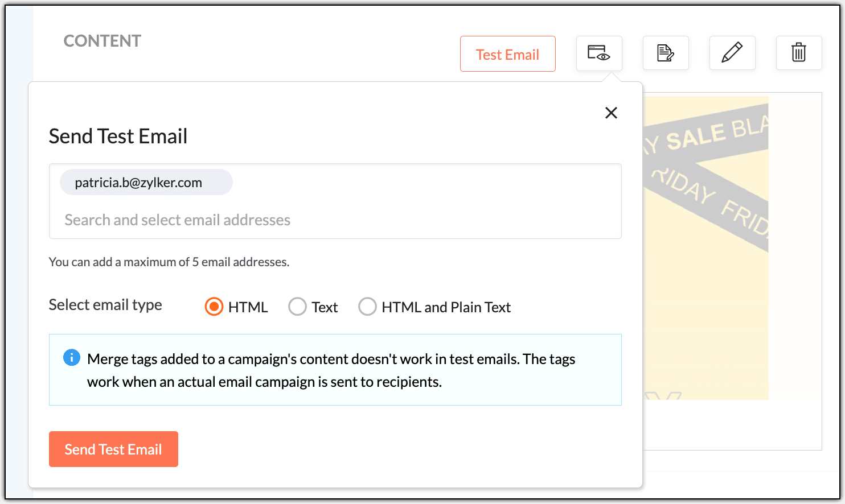Click the Test Email button
This screenshot has height=504, width=845.
(507, 53)
